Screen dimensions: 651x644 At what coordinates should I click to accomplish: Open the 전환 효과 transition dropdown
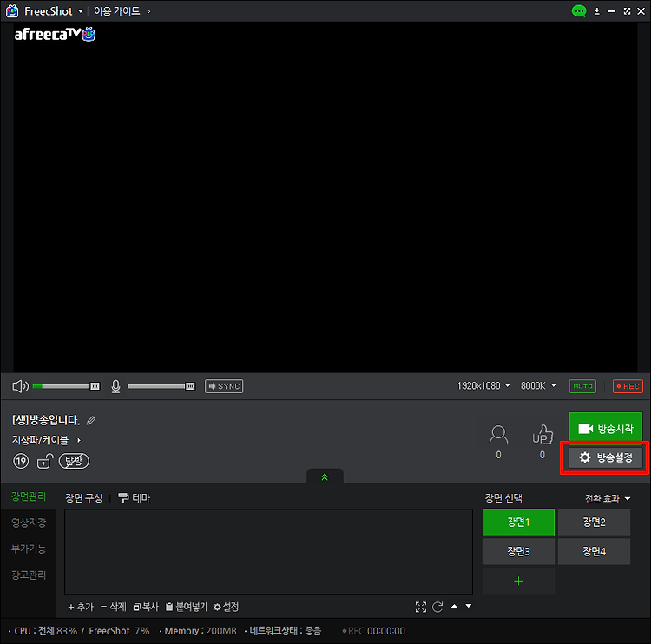coord(608,498)
